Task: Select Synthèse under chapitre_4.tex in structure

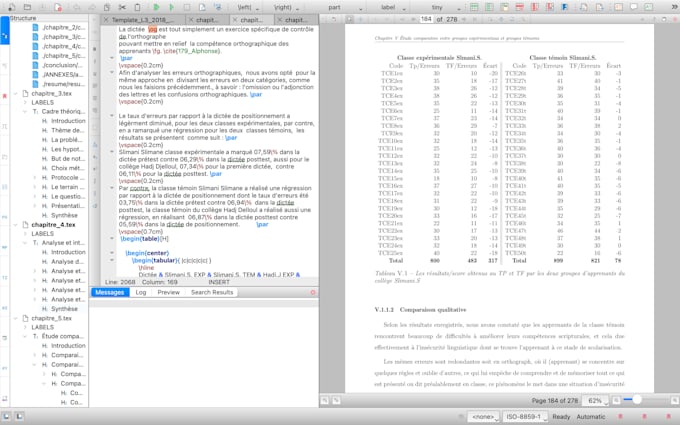Action: [x=64, y=309]
